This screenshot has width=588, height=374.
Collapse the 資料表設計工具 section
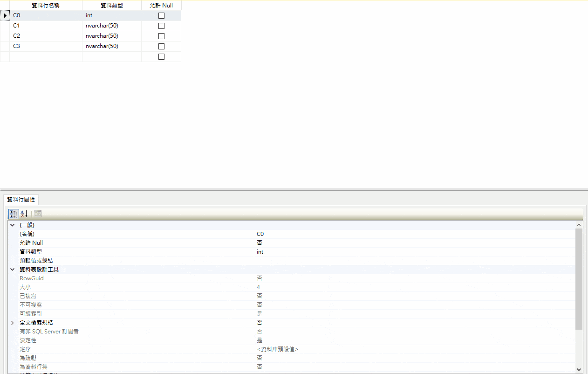[x=13, y=270]
